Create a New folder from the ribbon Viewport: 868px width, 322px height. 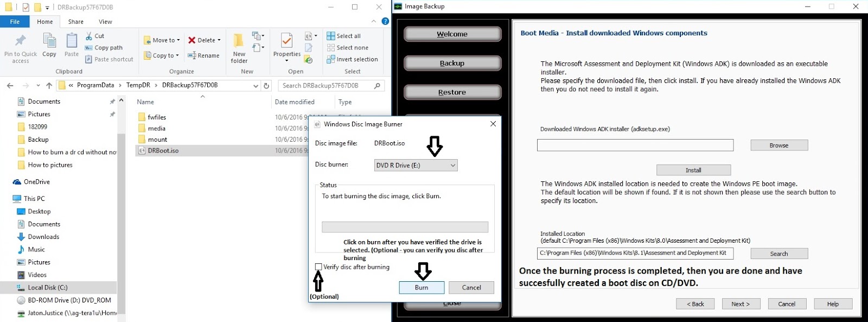[239, 48]
